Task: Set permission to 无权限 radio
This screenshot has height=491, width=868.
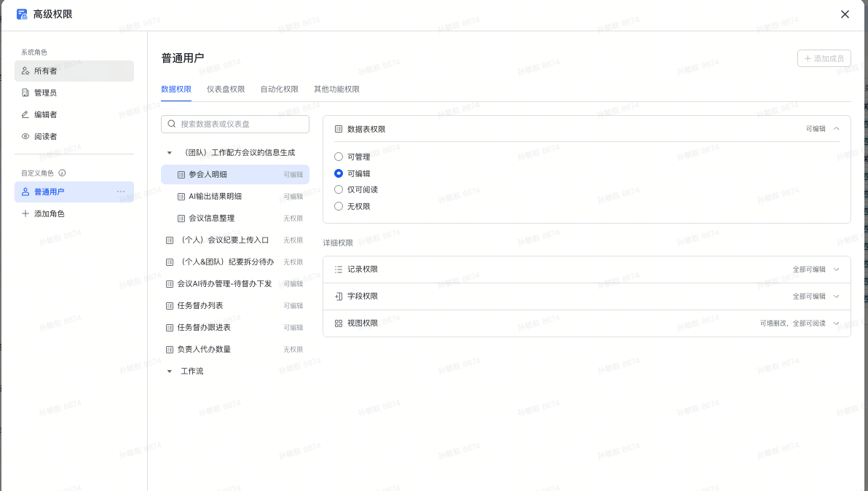Action: (x=339, y=206)
